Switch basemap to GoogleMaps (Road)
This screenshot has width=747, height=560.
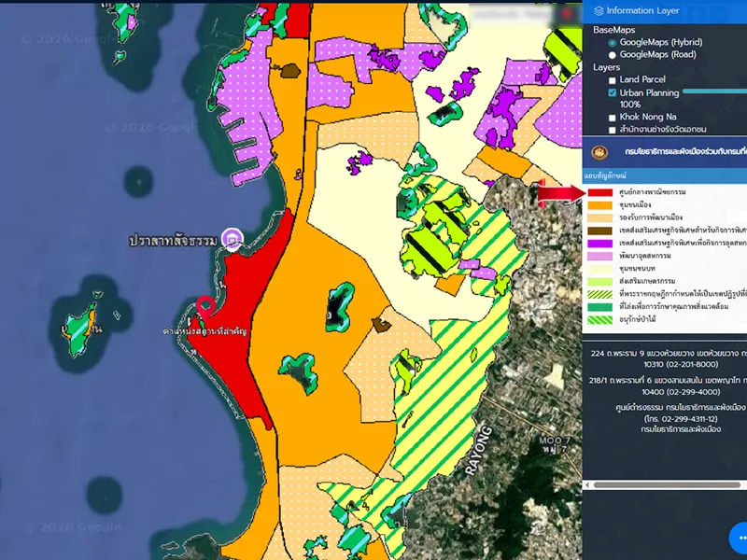click(613, 54)
